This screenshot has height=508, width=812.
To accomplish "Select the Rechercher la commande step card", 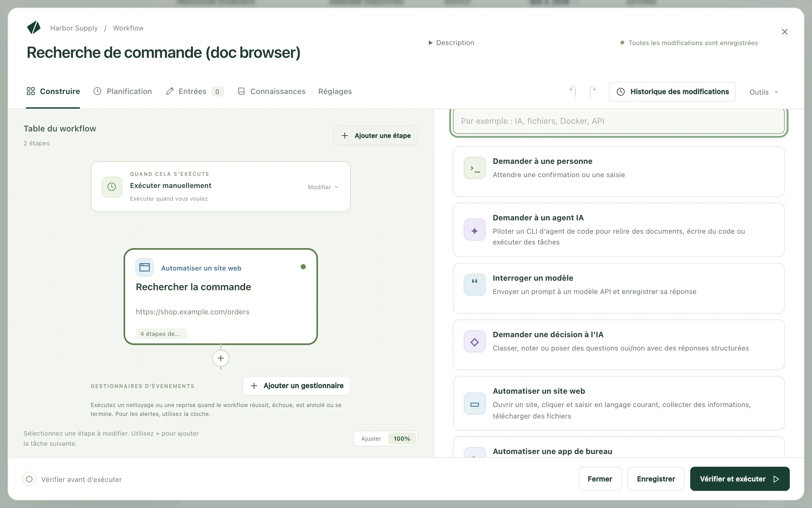I will tap(221, 297).
